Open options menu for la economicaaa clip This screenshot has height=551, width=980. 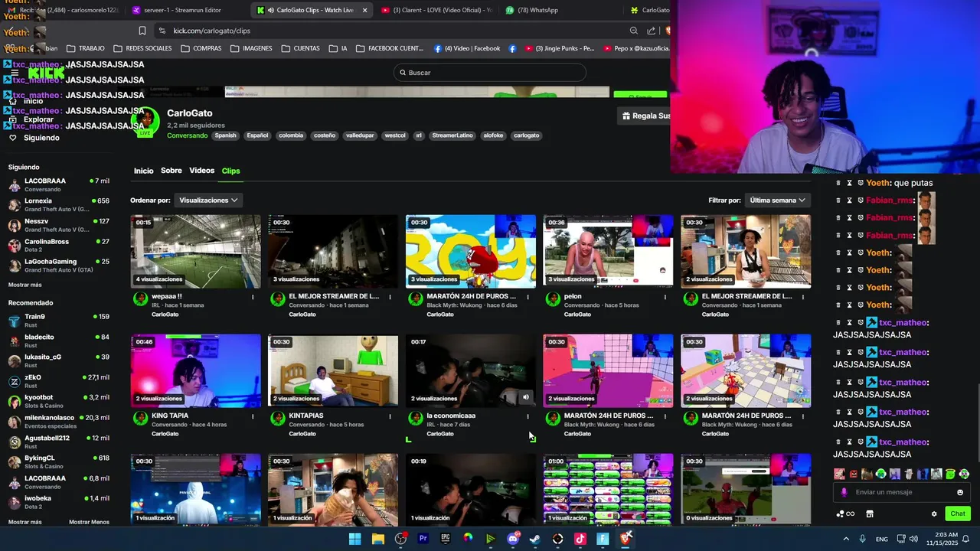(x=528, y=416)
